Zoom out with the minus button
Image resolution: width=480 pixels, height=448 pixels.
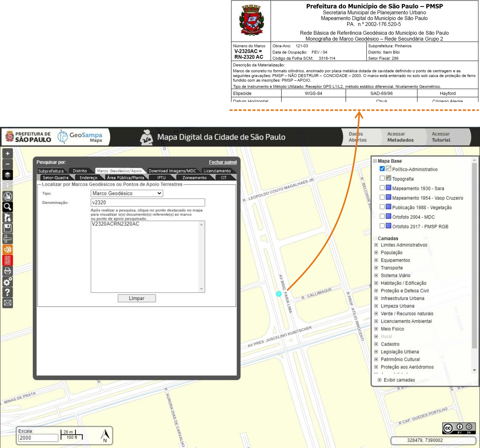tap(7, 164)
